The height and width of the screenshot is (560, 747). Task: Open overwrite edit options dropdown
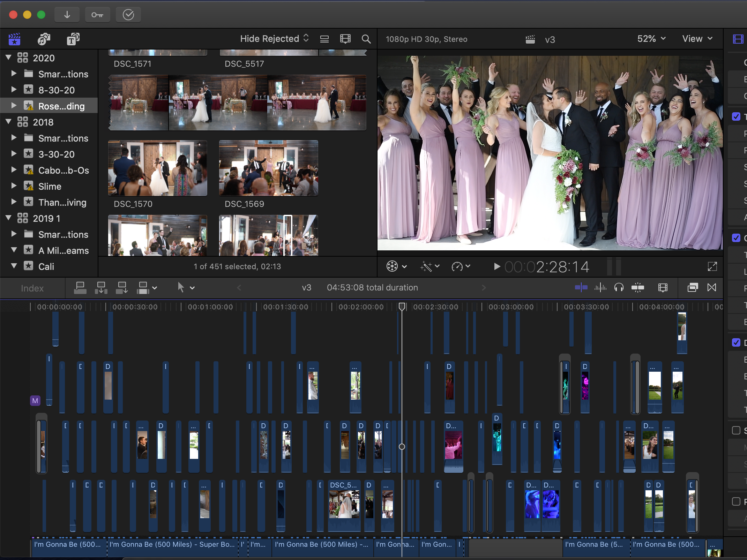[147, 288]
